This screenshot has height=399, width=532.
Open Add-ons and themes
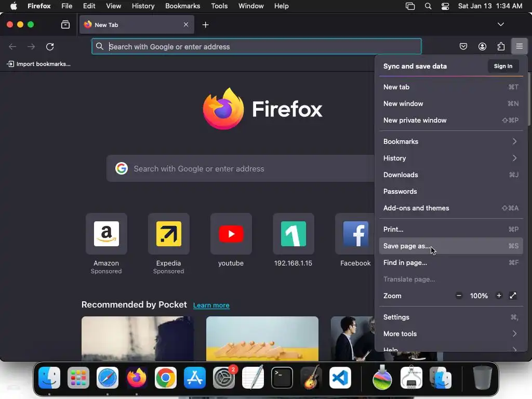[x=451, y=208]
